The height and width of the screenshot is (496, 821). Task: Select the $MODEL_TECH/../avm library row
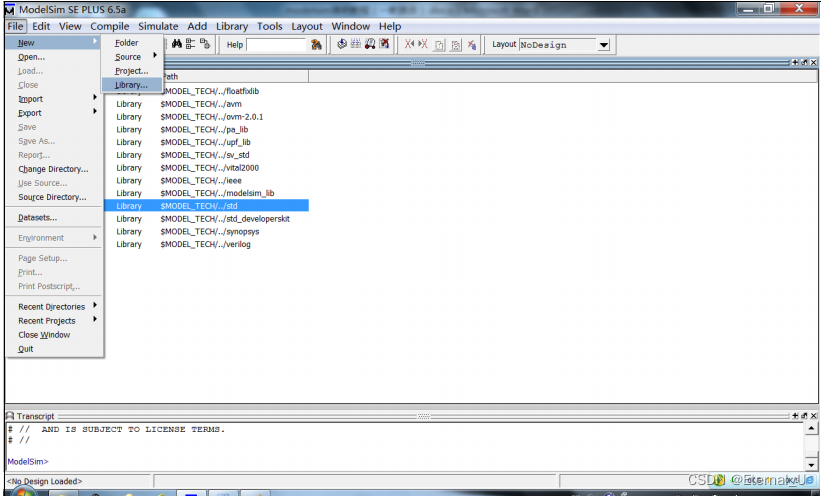point(206,104)
